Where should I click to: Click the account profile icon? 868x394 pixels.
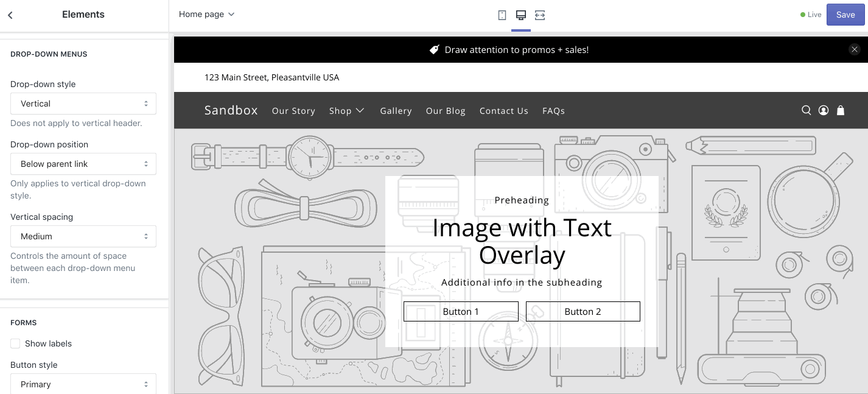[823, 110]
